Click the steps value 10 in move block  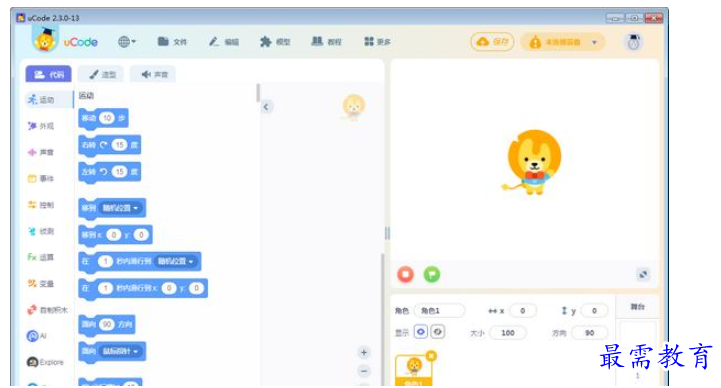point(107,118)
